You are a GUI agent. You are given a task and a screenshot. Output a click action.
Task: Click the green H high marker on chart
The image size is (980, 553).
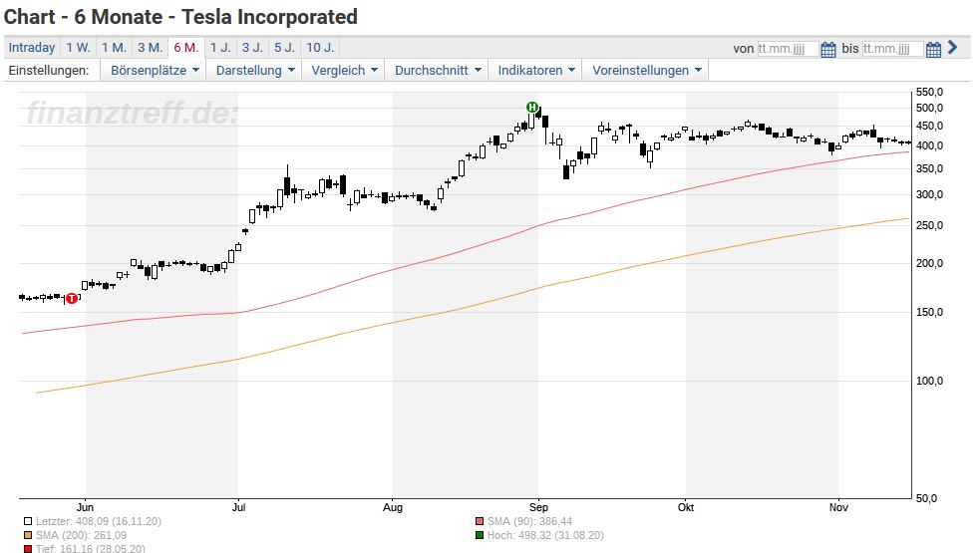[x=532, y=108]
